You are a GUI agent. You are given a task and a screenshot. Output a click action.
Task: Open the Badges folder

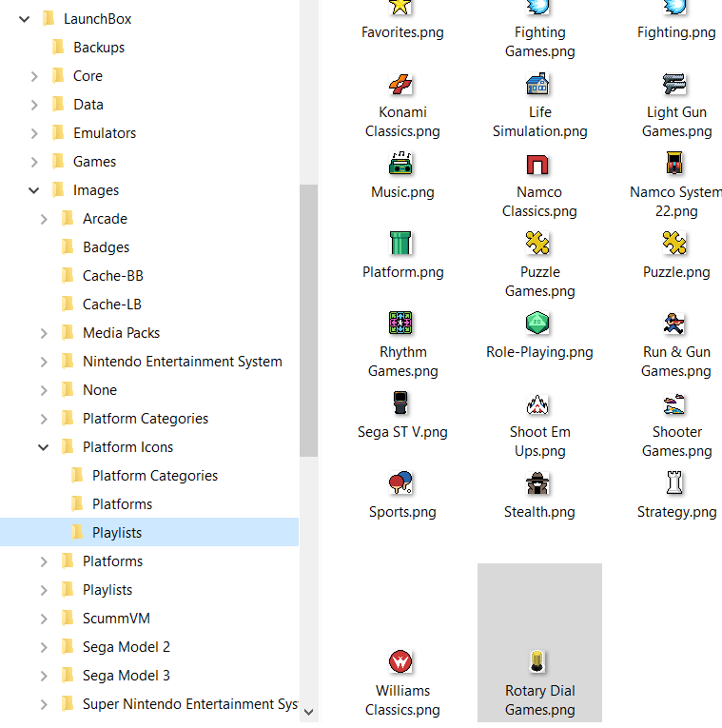click(106, 247)
